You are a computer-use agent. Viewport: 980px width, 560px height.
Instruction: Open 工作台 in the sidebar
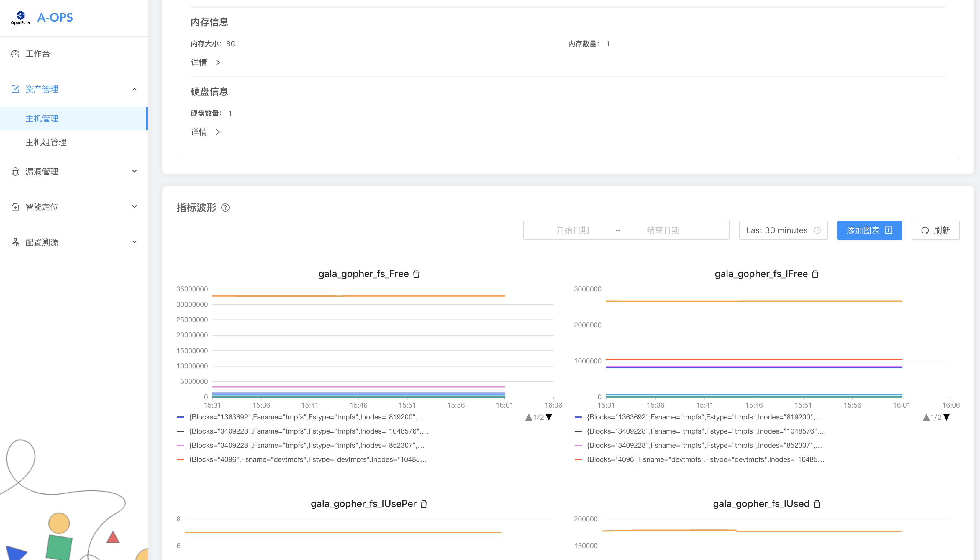click(x=38, y=54)
